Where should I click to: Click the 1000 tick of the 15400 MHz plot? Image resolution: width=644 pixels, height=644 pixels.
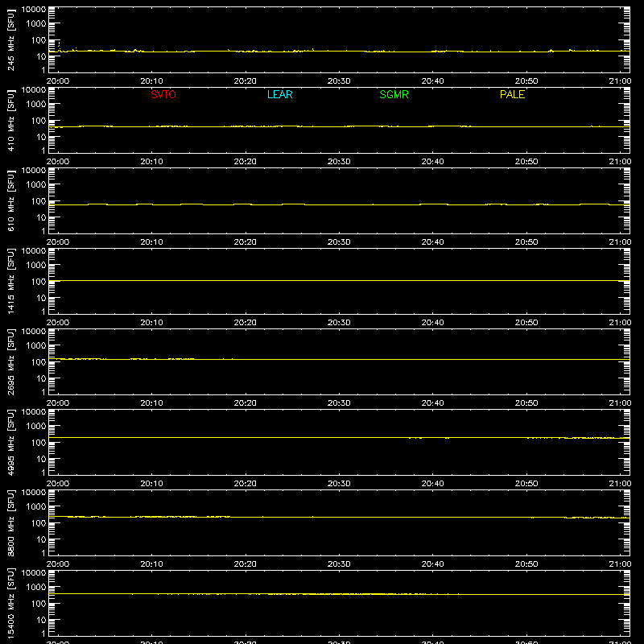click(x=36, y=588)
